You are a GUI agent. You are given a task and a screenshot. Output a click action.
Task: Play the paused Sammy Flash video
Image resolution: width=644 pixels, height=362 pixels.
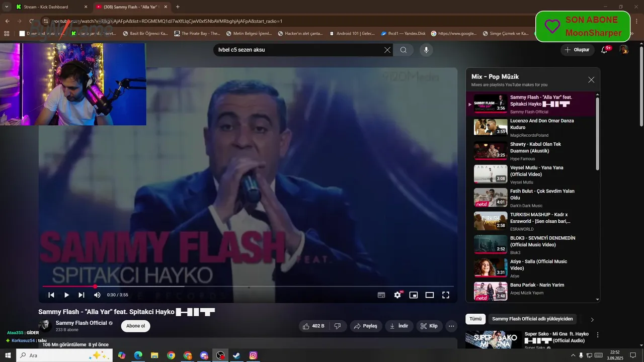66,295
